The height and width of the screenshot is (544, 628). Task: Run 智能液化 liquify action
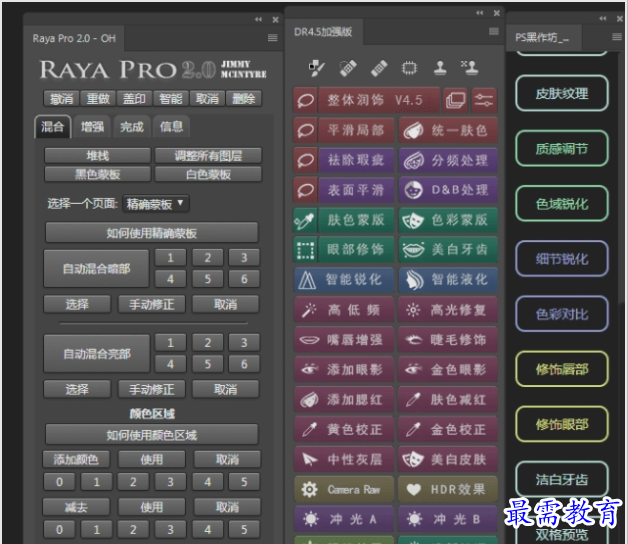point(448,280)
